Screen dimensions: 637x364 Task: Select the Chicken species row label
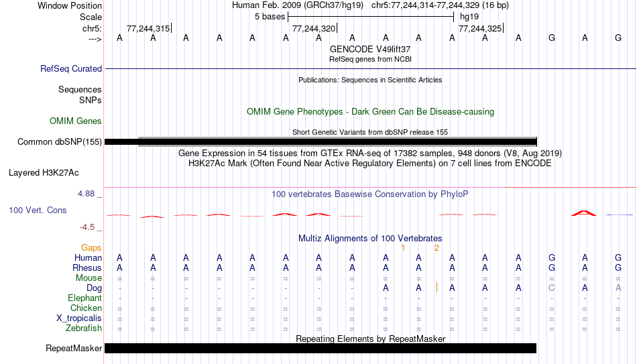coord(86,308)
